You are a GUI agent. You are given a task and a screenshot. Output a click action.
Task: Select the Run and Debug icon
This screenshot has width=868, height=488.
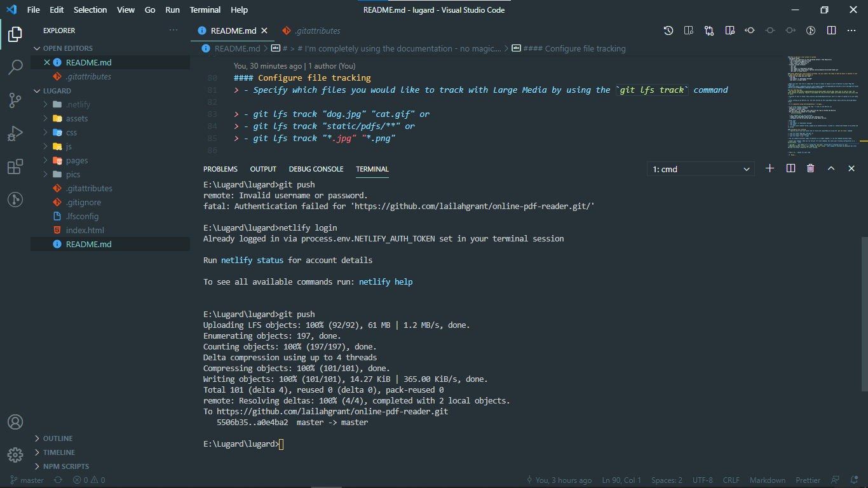15,134
